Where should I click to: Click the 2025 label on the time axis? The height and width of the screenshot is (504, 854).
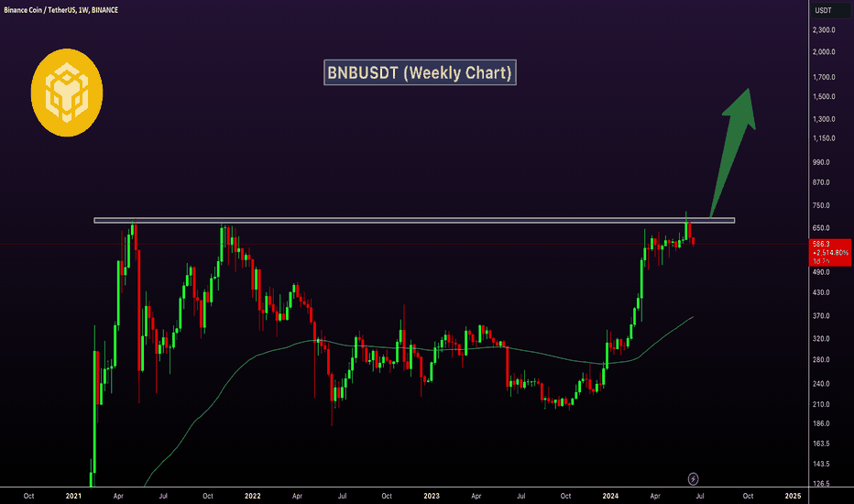793,496
